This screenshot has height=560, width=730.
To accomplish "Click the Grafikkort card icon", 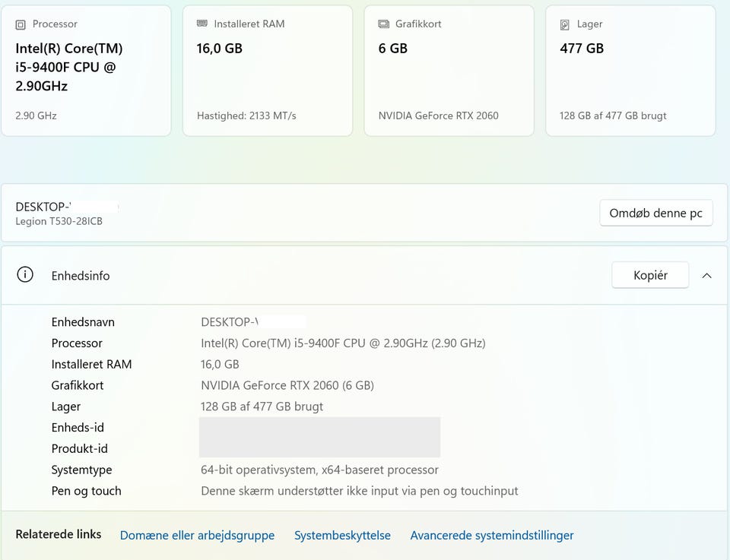I will pyautogui.click(x=383, y=24).
